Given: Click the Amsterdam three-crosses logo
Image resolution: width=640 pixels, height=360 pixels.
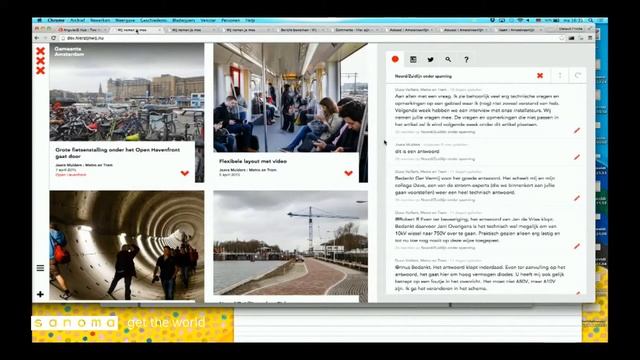Looking at the screenshot, I should click(x=40, y=61).
